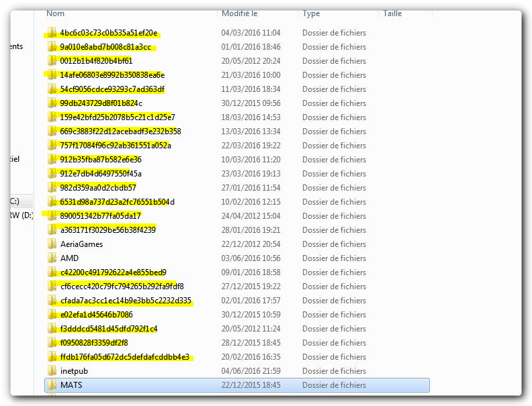The height and width of the screenshot is (406, 532).
Task: Click folder icon next to 0012b1b4f820b4bf61
Action: [52, 61]
